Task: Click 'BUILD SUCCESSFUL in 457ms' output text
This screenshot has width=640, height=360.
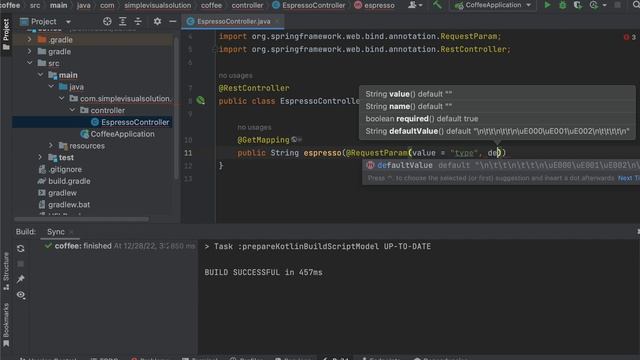Action: pyautogui.click(x=263, y=272)
